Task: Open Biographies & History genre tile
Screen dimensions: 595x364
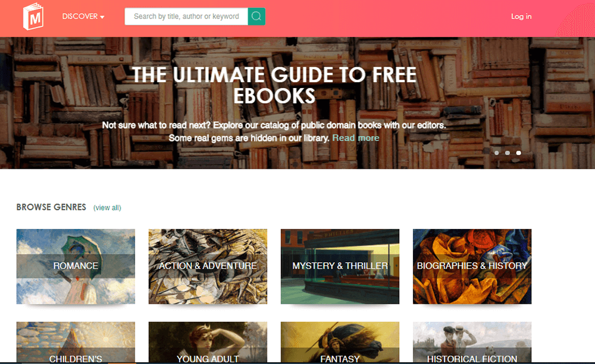Action: [x=472, y=266]
